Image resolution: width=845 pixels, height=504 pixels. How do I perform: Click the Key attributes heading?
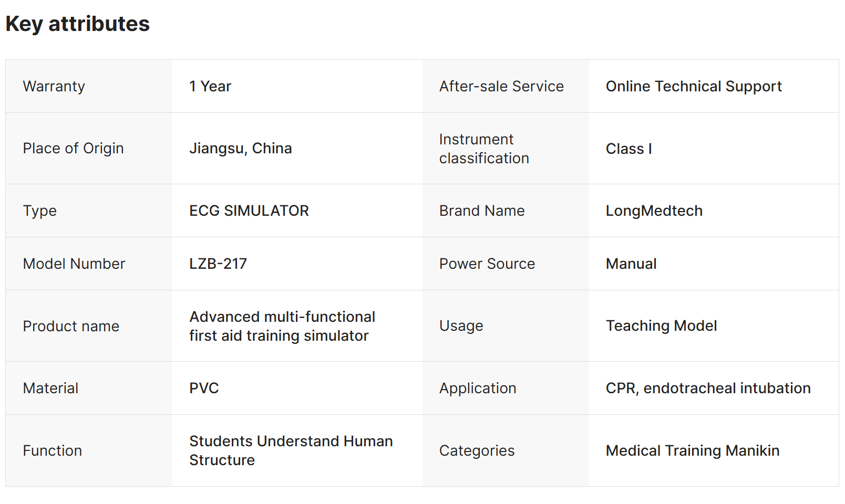78,24
